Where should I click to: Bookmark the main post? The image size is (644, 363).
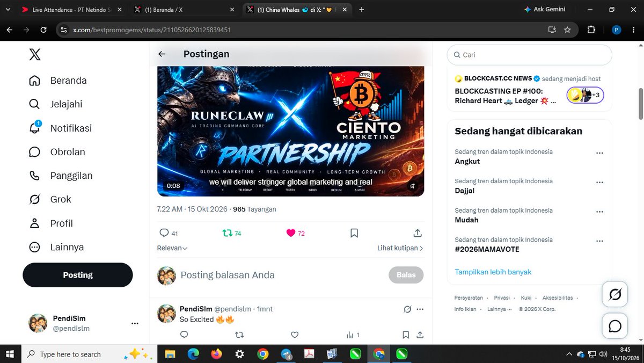pos(354,233)
